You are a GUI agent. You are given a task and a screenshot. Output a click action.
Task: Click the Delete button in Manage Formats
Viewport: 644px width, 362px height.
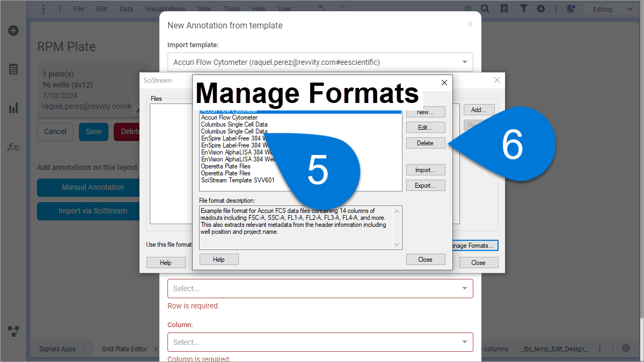click(x=426, y=143)
